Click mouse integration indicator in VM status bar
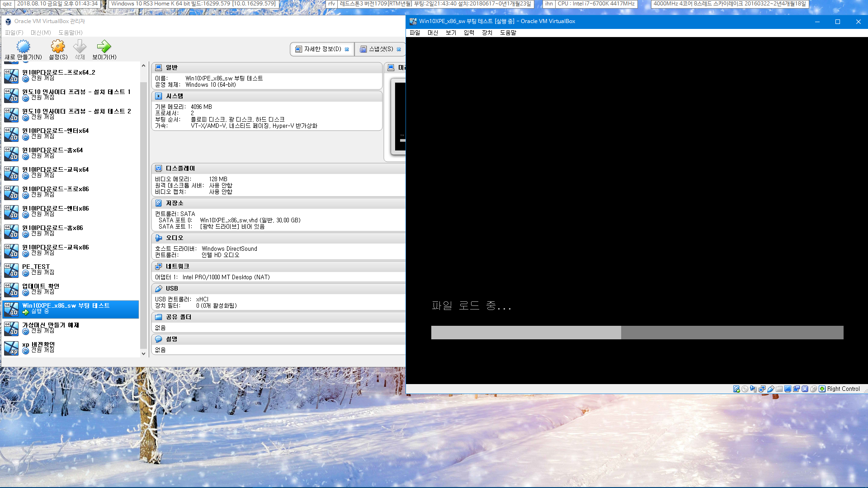This screenshot has height=488, width=868. [813, 389]
